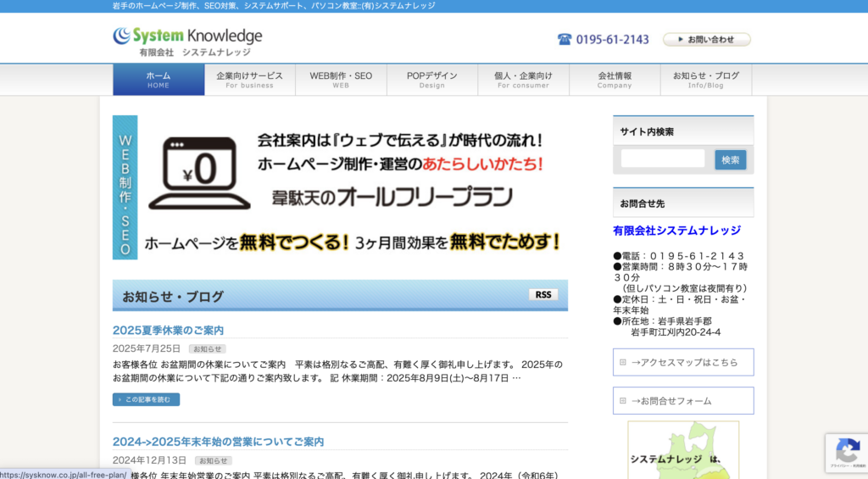Click the telephone icon beside the phone number
The image size is (868, 479).
click(565, 39)
